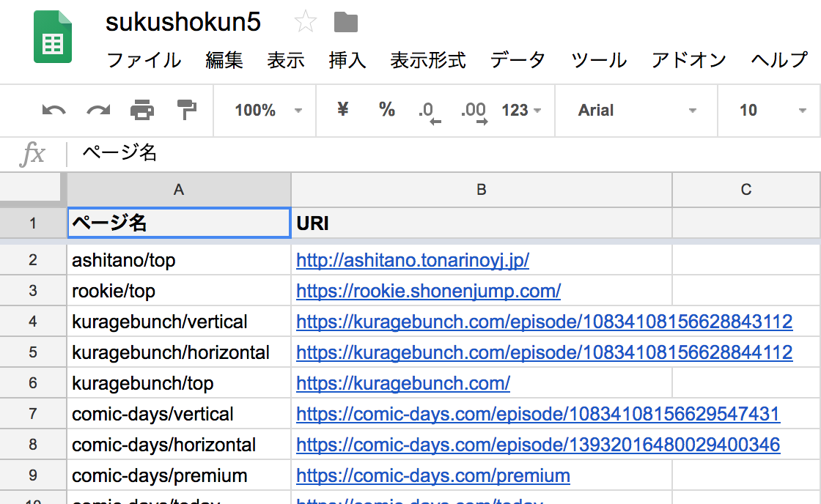Image resolution: width=821 pixels, height=504 pixels.
Task: Format as percent
Action: point(386,110)
